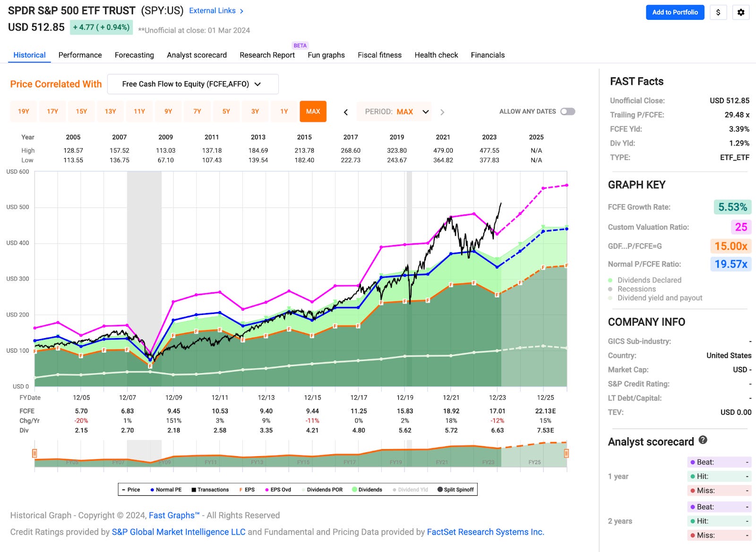Image resolution: width=756 pixels, height=552 pixels.
Task: Click the previous period left arrow
Action: point(346,112)
